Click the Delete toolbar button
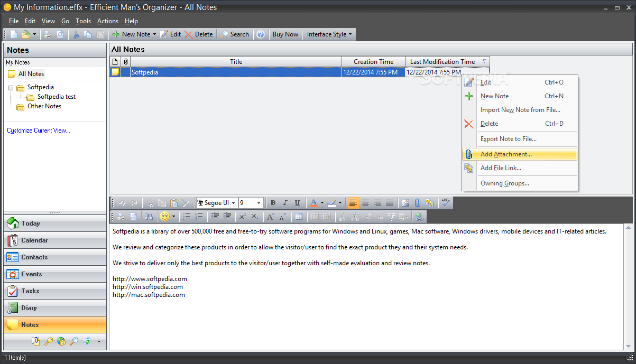The width and height of the screenshot is (636, 364). pyautogui.click(x=199, y=34)
